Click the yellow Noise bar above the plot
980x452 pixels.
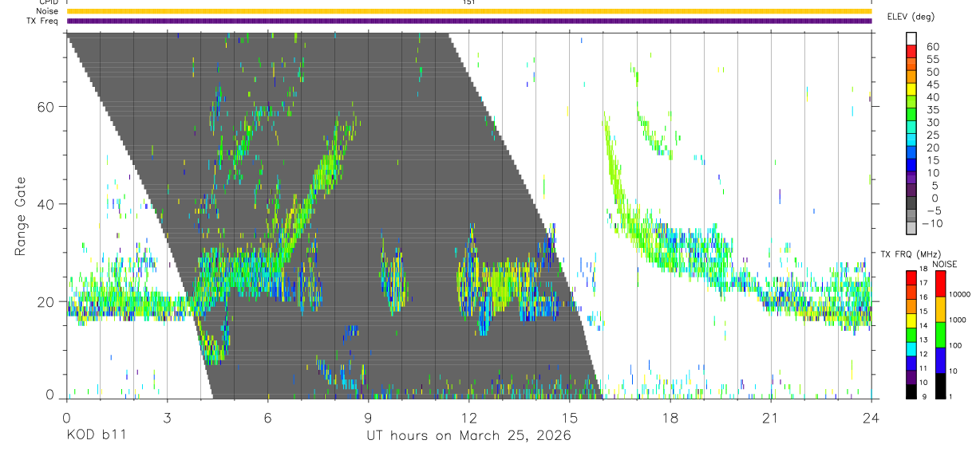tap(469, 11)
